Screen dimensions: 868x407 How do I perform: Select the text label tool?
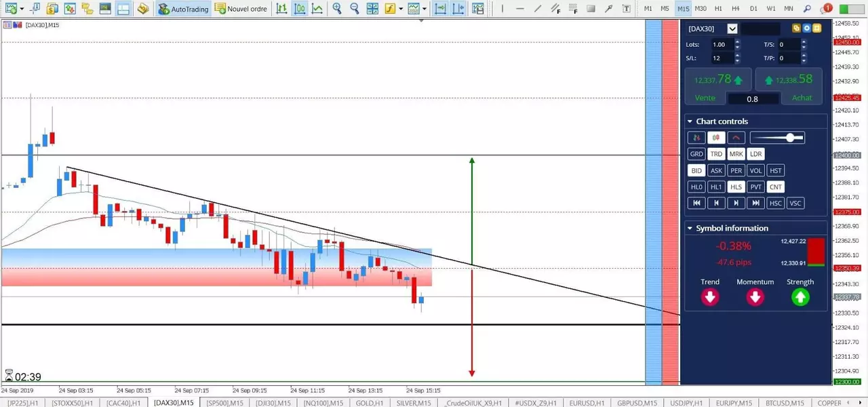click(626, 9)
